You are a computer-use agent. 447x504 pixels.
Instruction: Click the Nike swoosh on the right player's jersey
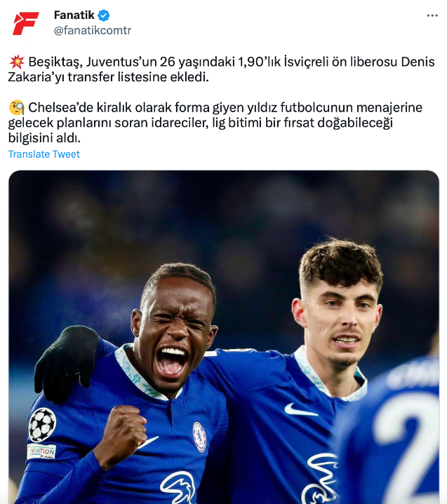tap(300, 410)
